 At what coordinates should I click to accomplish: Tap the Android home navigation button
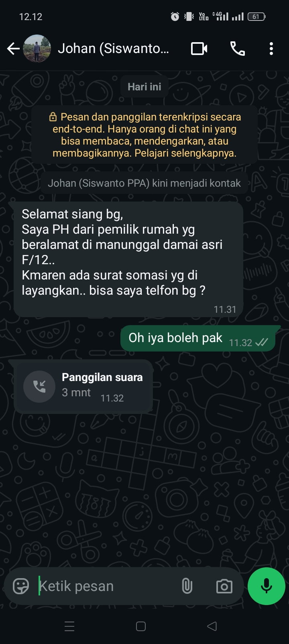(x=141, y=626)
